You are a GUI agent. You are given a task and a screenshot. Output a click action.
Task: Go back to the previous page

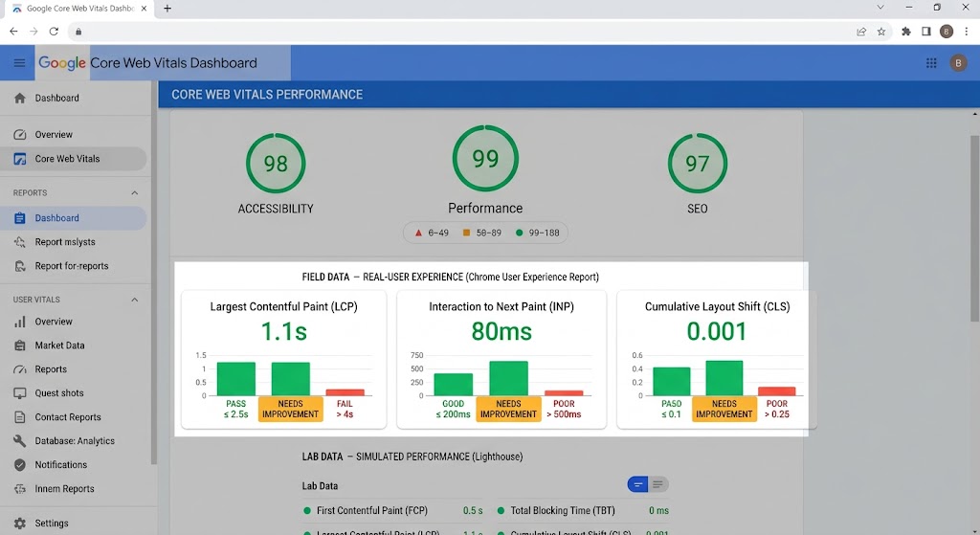tap(13, 32)
